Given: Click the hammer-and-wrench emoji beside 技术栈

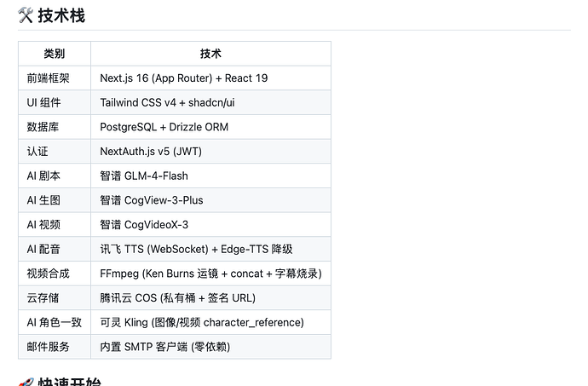Looking at the screenshot, I should 26,15.
